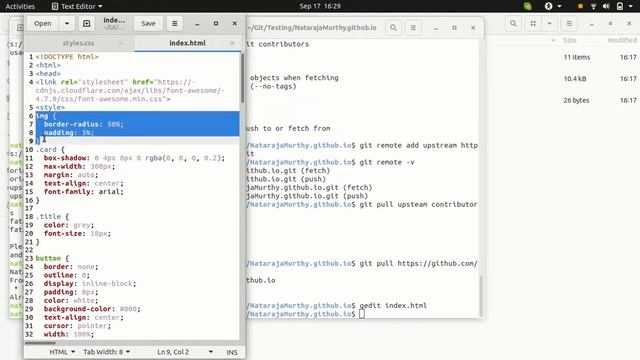This screenshot has width=640, height=360.
Task: Click on 'font-family: arial;' line in editor
Action: point(84,191)
